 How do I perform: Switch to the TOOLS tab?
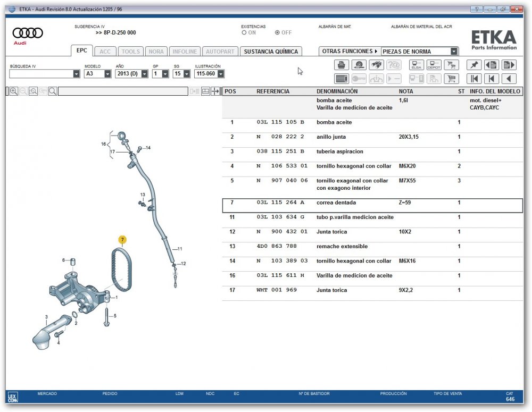pos(131,52)
